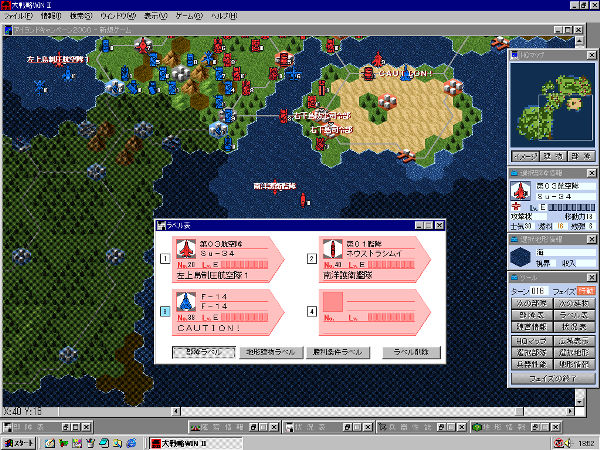Toggle the イメージ view in the HQ map panel

click(525, 156)
